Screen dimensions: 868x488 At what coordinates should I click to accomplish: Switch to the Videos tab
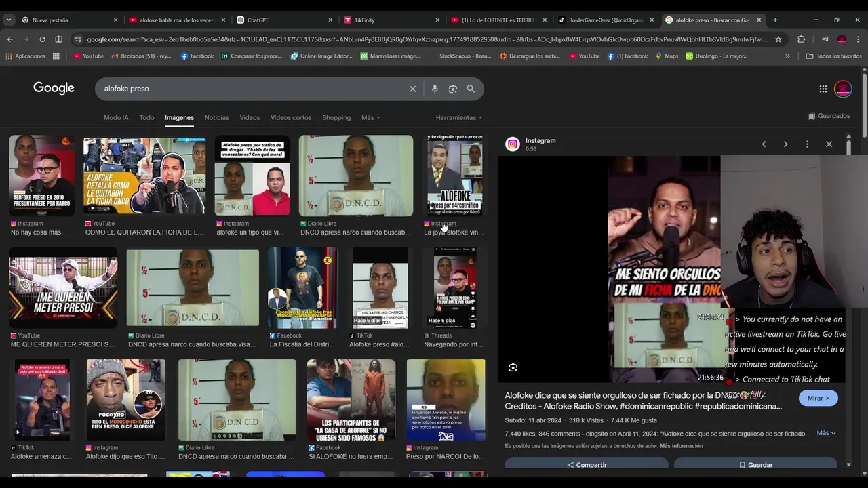pos(250,117)
